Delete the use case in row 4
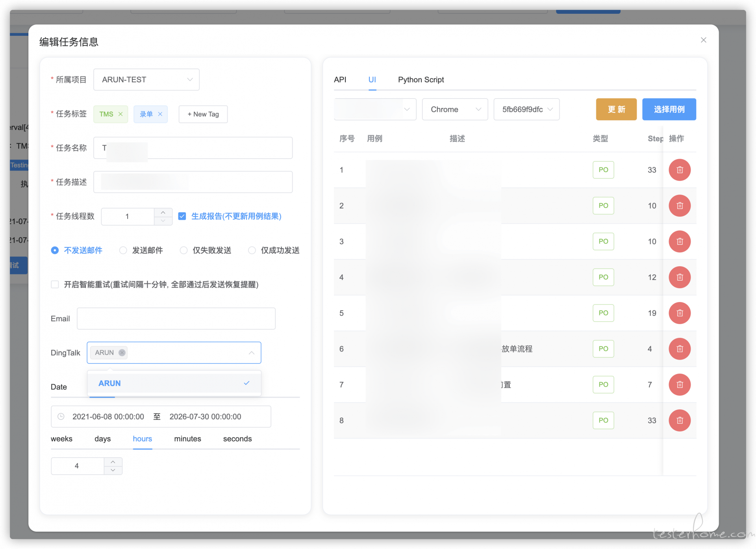 click(680, 277)
